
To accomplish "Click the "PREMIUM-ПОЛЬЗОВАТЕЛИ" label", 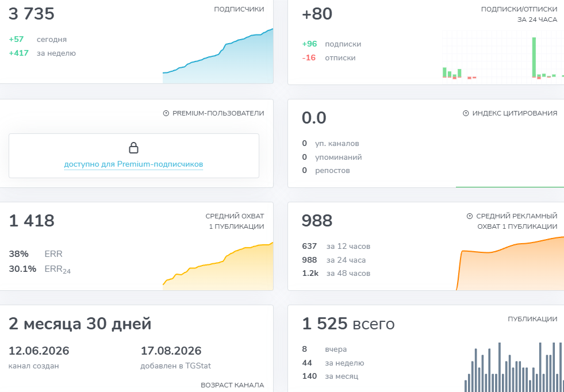I will tap(218, 113).
